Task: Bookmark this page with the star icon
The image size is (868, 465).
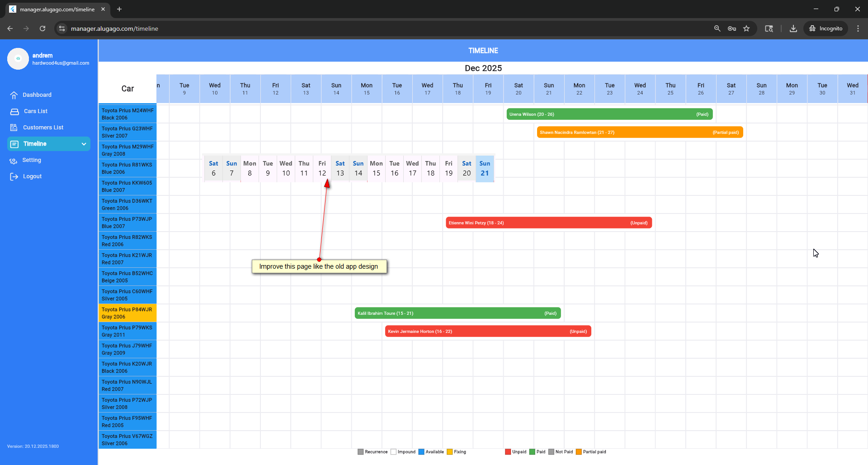Action: [746, 28]
